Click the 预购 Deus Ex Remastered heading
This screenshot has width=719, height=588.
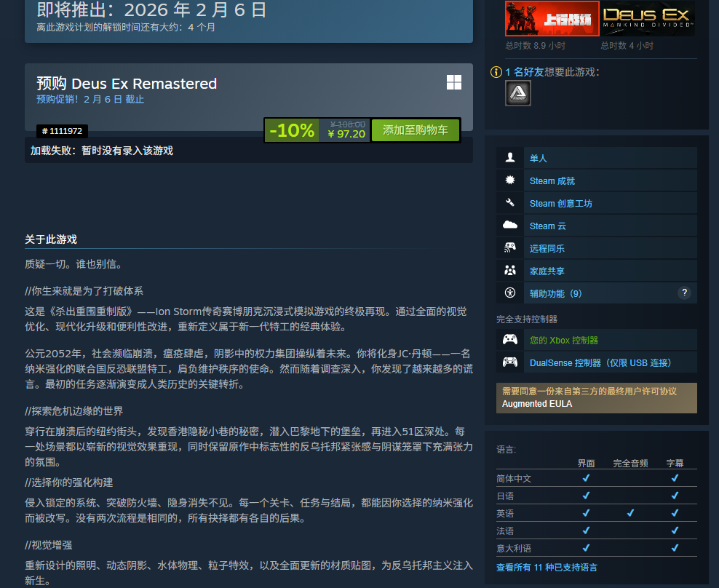tap(127, 84)
